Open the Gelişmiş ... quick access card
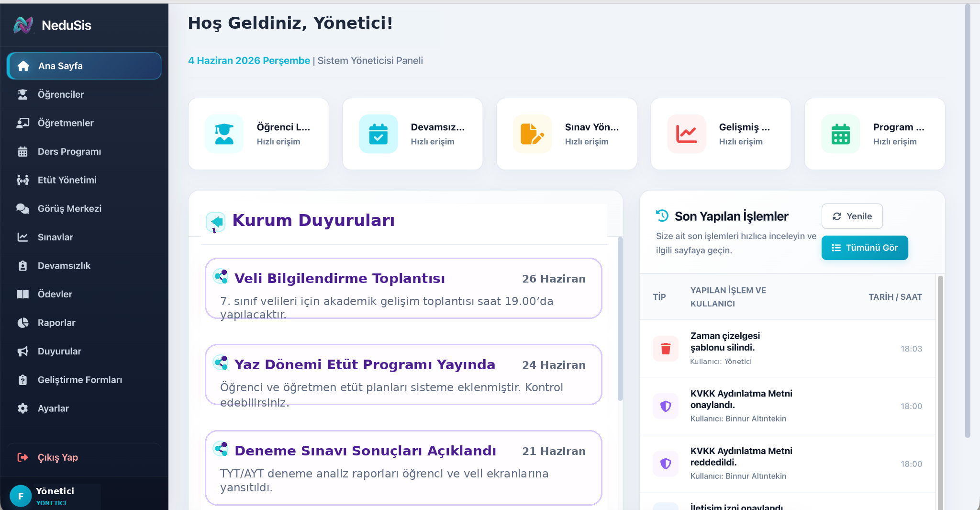 [x=721, y=134]
